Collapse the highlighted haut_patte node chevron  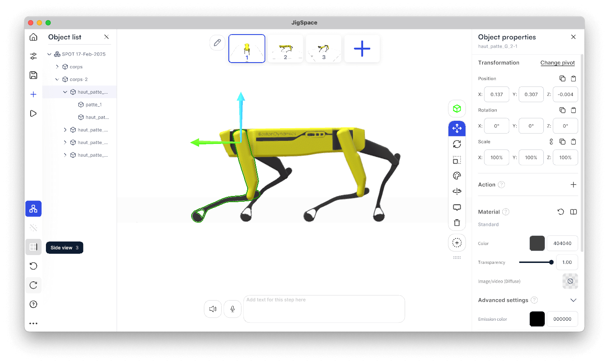coord(65,92)
